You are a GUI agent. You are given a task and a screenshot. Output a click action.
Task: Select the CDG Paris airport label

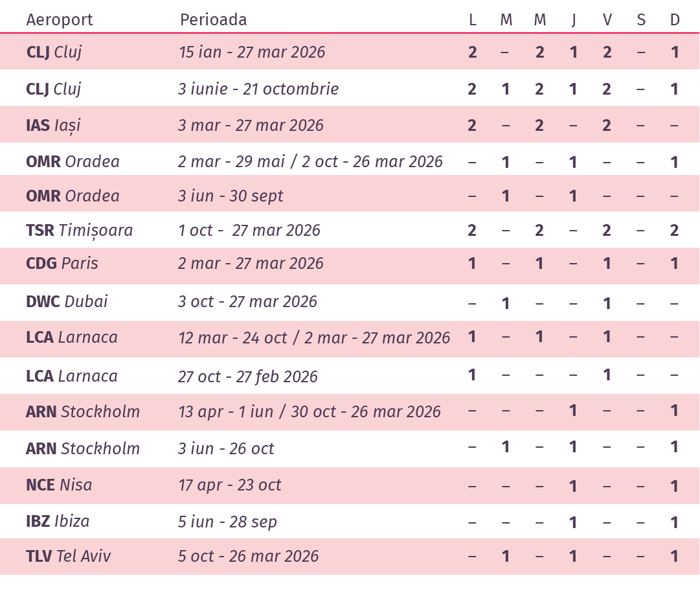click(62, 263)
